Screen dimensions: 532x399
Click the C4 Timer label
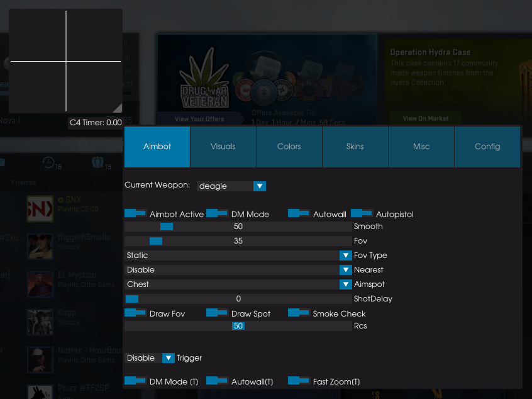pos(96,123)
